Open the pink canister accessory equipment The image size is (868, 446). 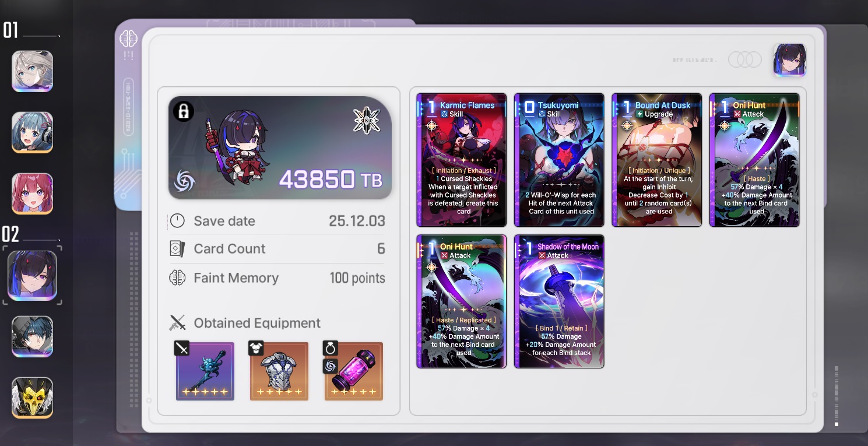(354, 371)
